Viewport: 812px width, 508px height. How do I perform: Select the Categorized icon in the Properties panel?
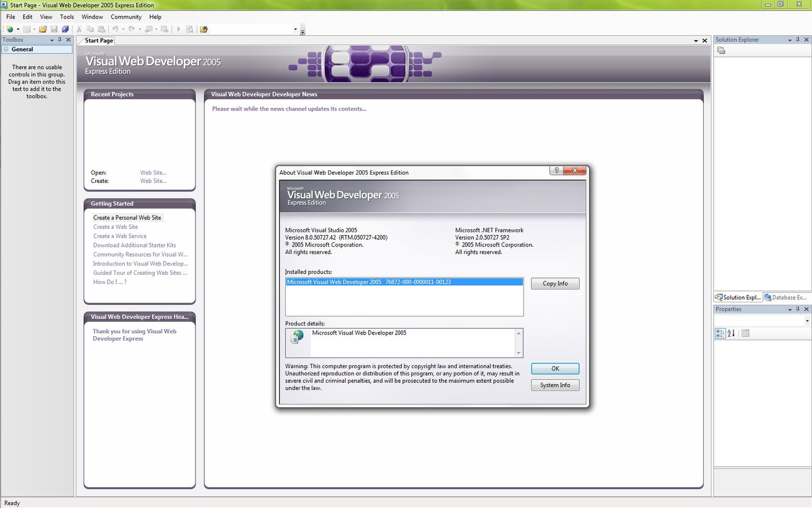pyautogui.click(x=720, y=333)
